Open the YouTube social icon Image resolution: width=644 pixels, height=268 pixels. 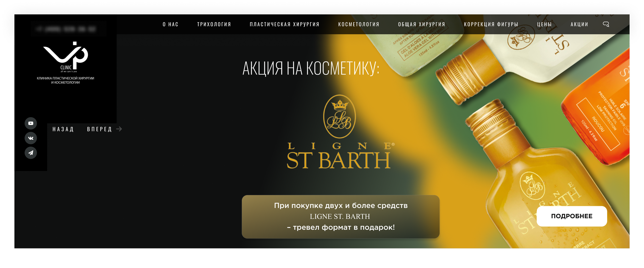tap(31, 123)
